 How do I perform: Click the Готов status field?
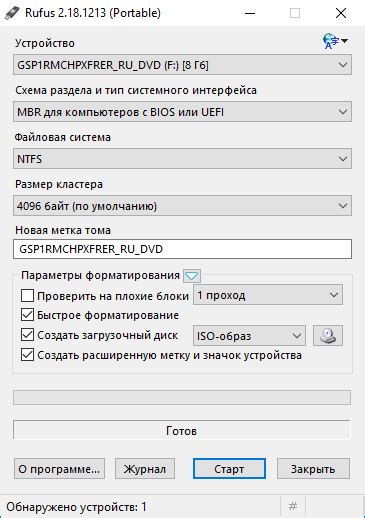[x=182, y=430]
